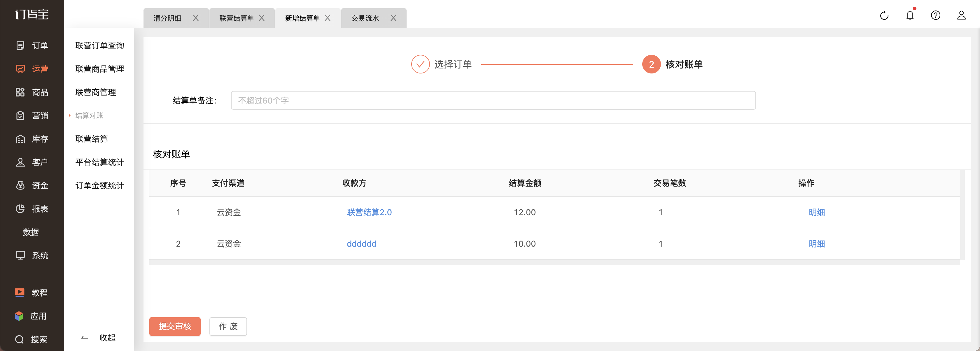View 明细 for the dddddd row

tap(816, 244)
